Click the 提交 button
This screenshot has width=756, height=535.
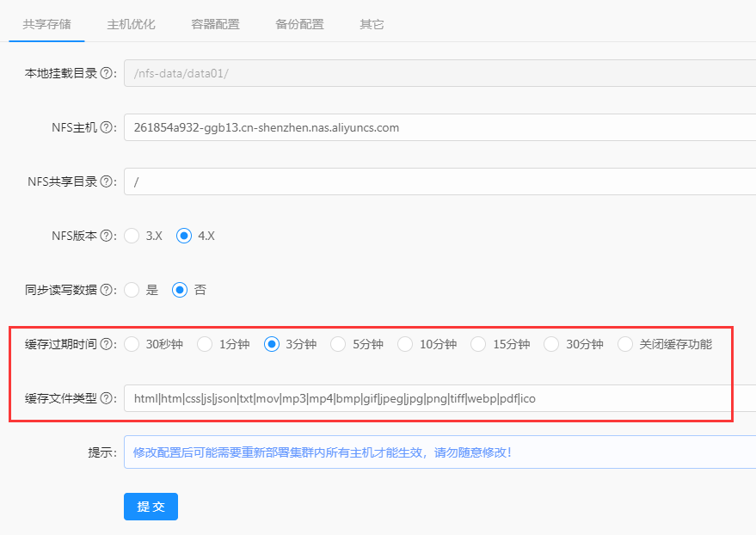[151, 507]
